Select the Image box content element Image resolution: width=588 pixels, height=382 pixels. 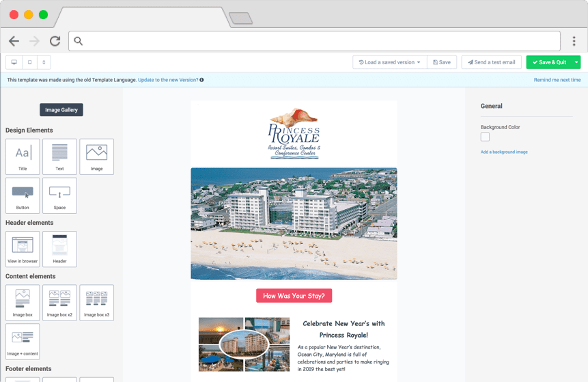click(23, 303)
